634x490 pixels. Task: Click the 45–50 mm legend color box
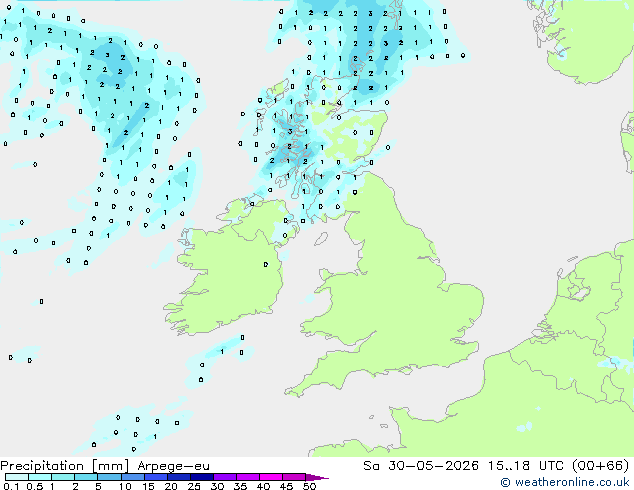294,477
